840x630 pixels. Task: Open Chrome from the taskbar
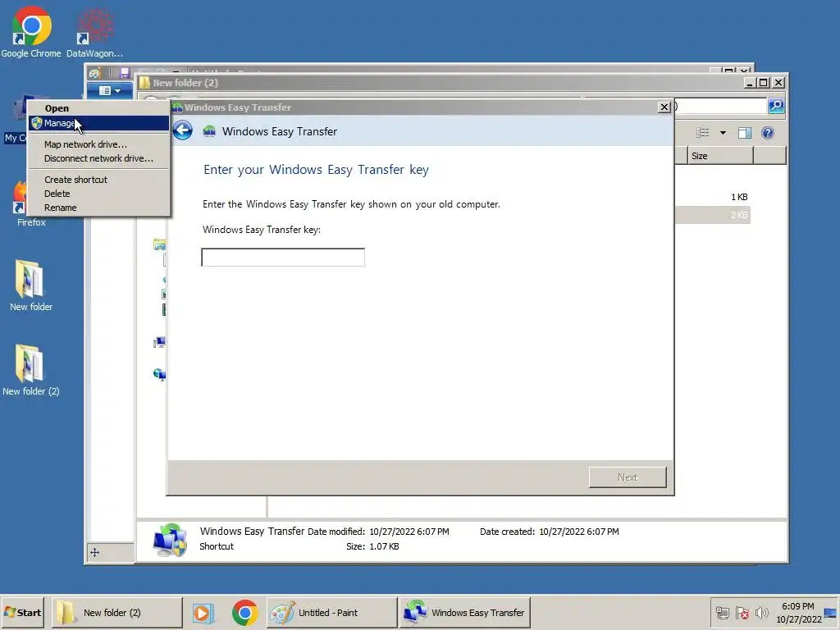pos(244,613)
